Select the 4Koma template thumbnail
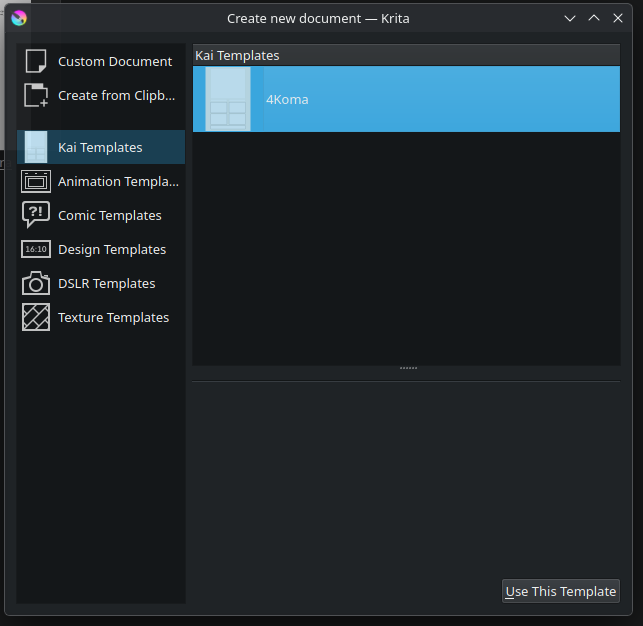643x626 pixels. point(227,99)
